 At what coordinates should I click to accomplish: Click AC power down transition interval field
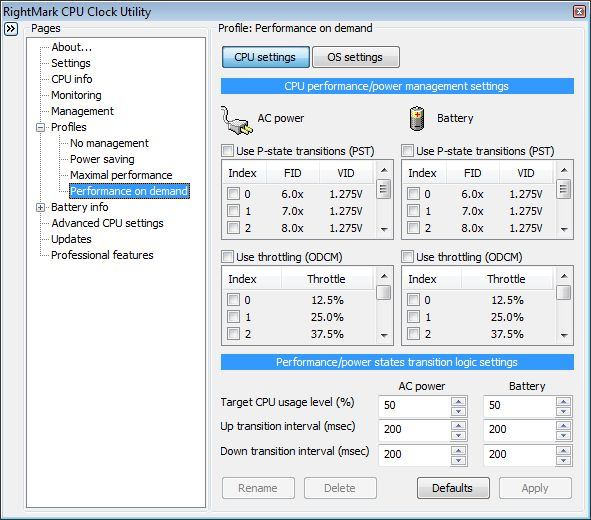coord(415,455)
